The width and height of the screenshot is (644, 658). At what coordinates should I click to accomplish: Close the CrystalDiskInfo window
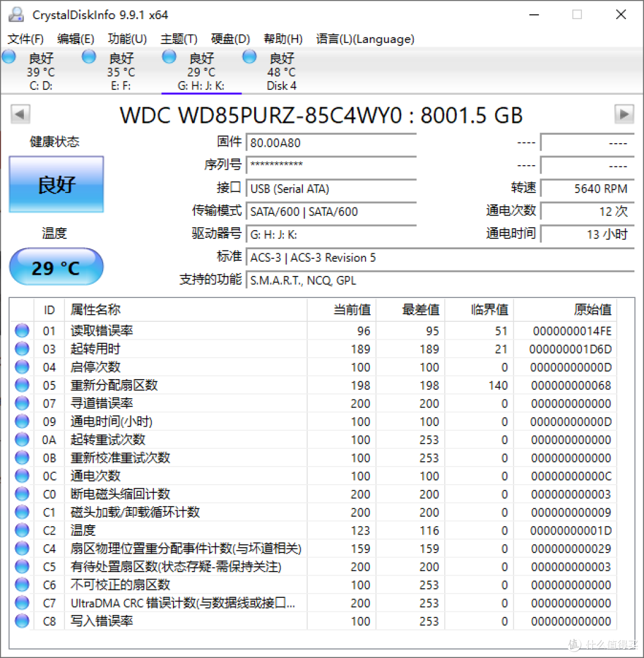621,14
